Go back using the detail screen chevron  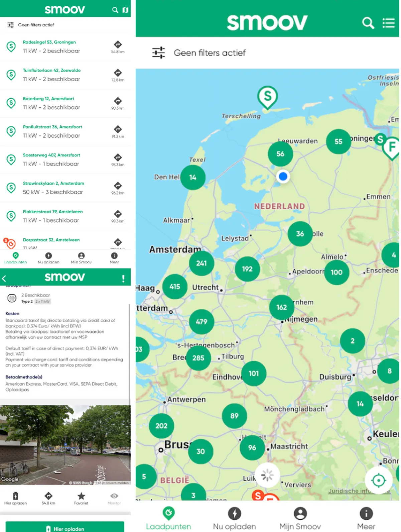pos(4,278)
